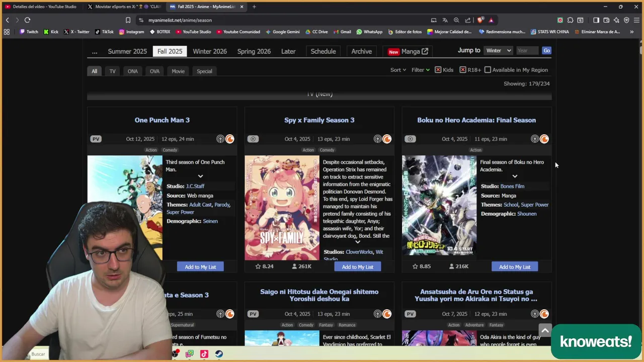644x362 pixels.
Task: Click the Boku no Hero Academia poster thumbnail
Action: click(x=439, y=205)
